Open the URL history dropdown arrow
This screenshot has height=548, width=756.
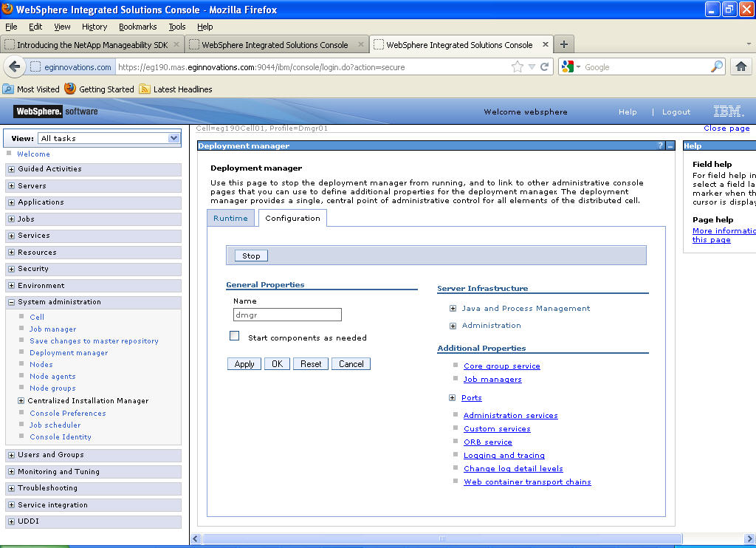click(532, 67)
